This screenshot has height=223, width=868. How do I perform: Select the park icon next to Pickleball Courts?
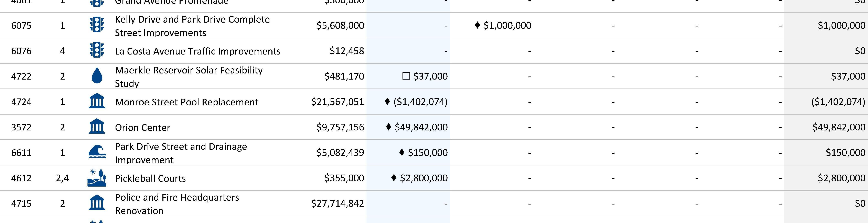pyautogui.click(x=97, y=178)
